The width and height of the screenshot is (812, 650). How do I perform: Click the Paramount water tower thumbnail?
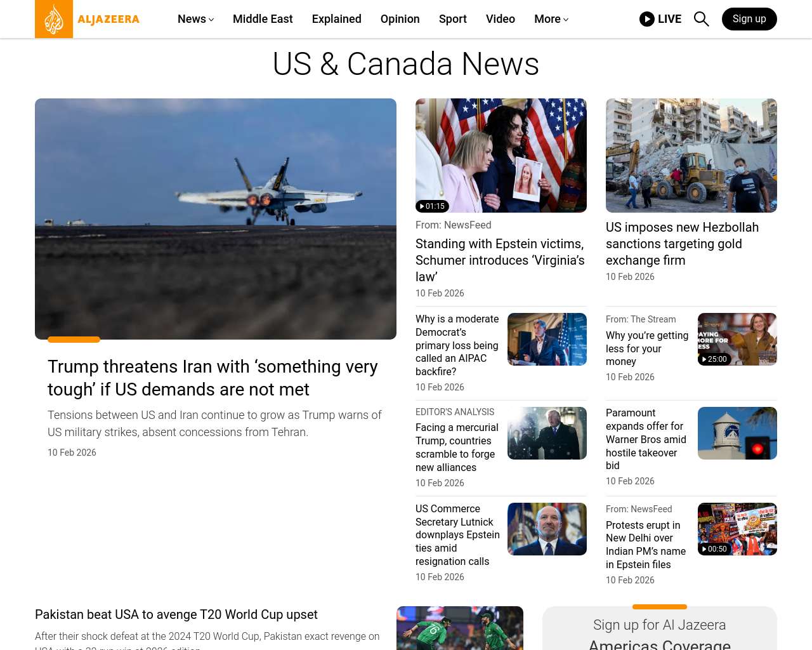click(737, 433)
